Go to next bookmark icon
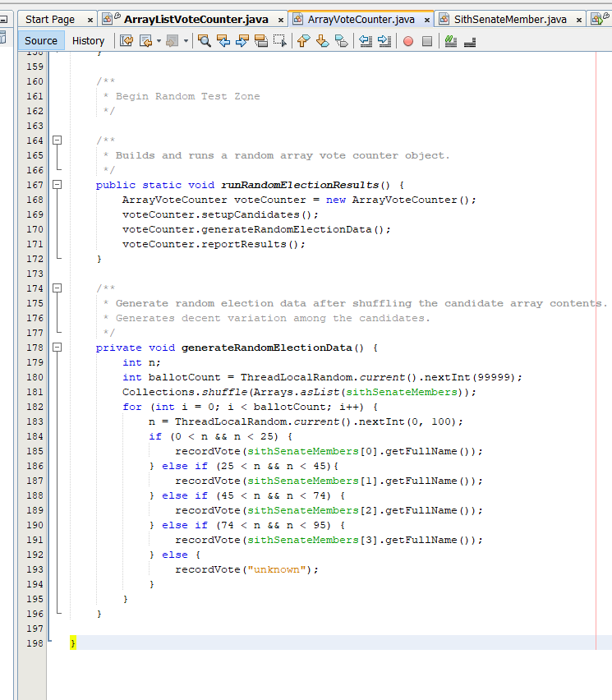The height and width of the screenshot is (700, 612). pos(322,41)
